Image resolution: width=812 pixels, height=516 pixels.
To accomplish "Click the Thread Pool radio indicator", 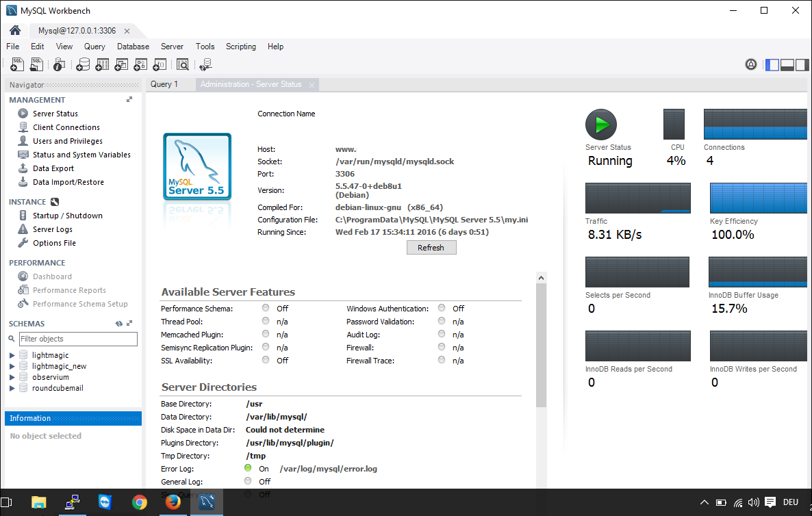I will (x=266, y=321).
